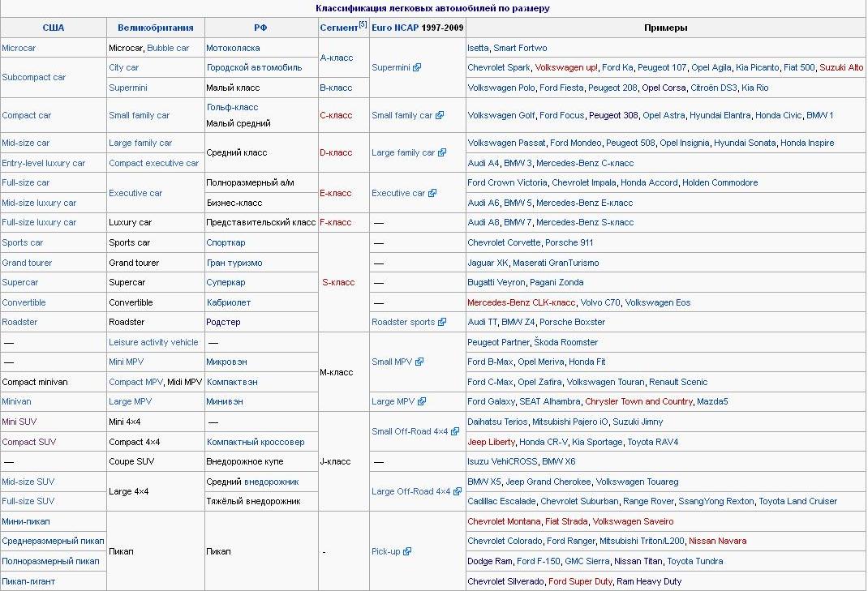Click external link icon beside Executive car
Viewport: 868px width, 591px height.
(432, 193)
